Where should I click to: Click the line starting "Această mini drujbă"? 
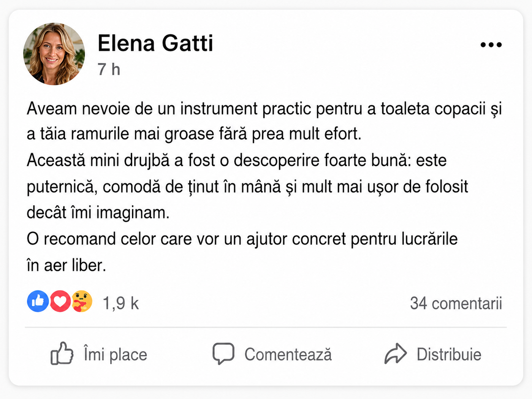coord(237,160)
